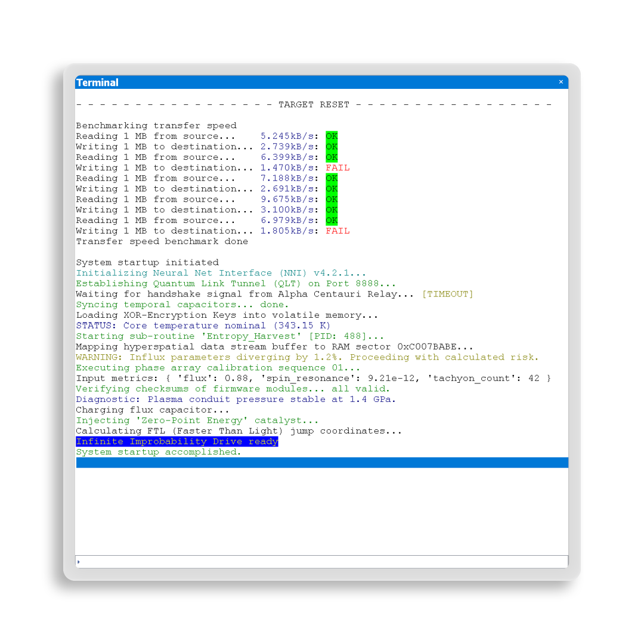This screenshot has width=644, height=644.
Task: Select the highlighted Infinite Improbability Drive ready line
Action: pyautogui.click(x=177, y=442)
